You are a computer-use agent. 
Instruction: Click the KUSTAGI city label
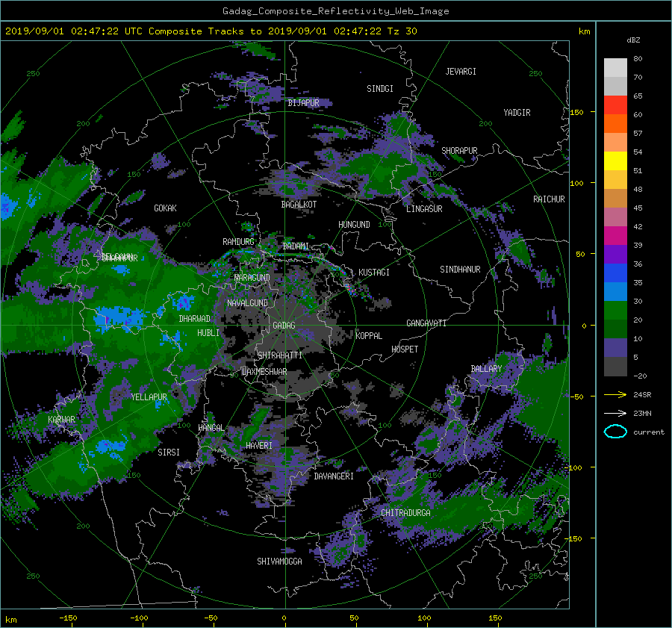pos(374,273)
